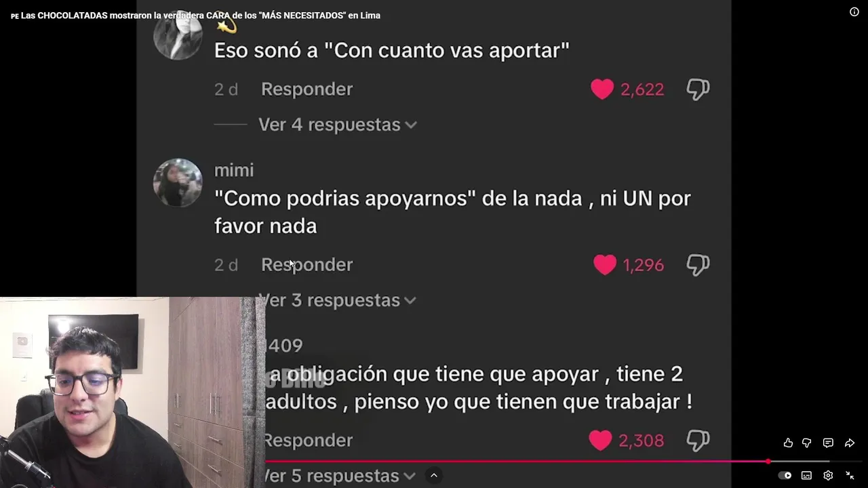
Task: Click heart on comment with 2,622 likes
Action: point(602,89)
